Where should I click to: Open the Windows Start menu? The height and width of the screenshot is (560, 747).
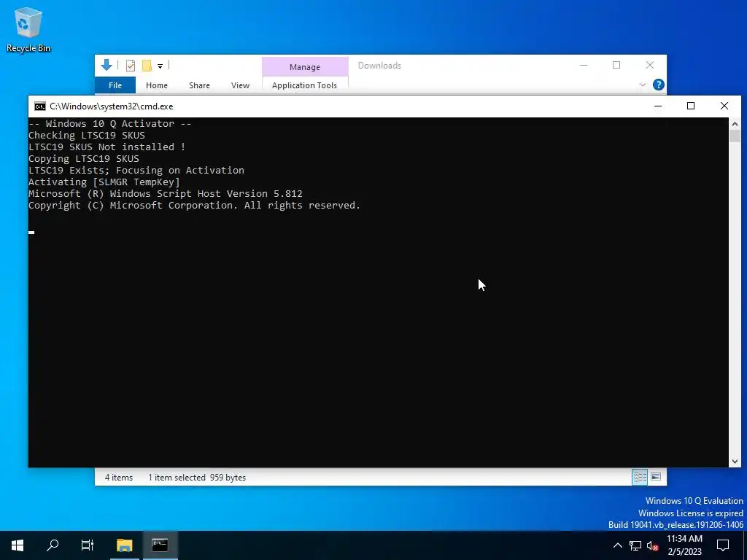point(18,545)
